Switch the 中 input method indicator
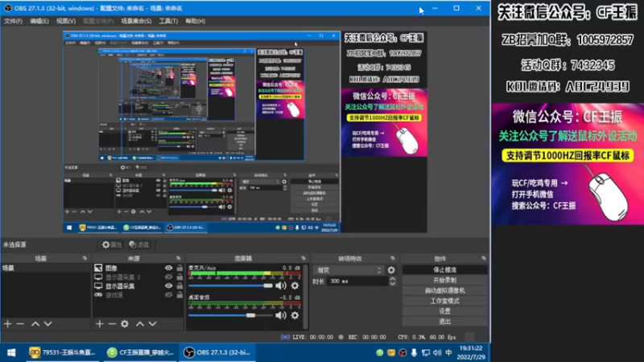This screenshot has width=644, height=362. tap(448, 352)
